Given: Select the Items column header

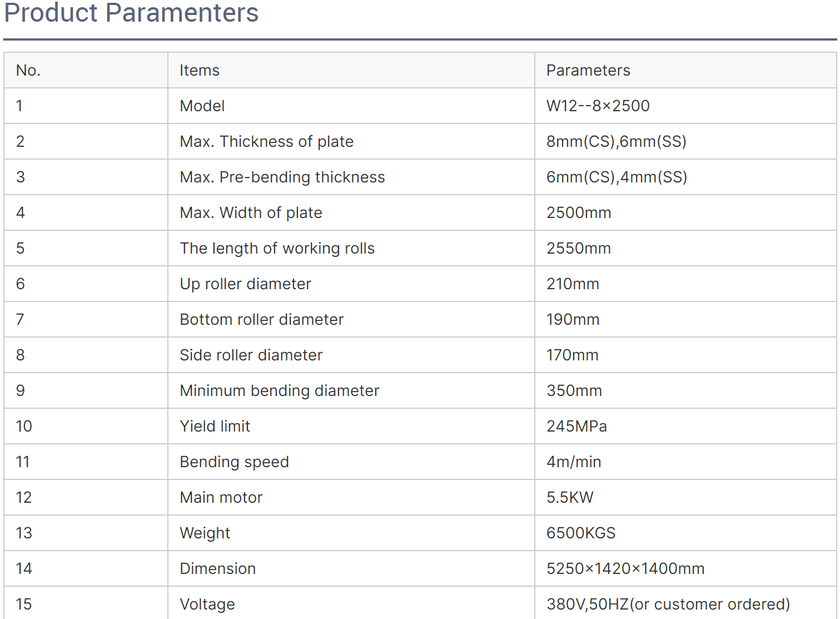Looking at the screenshot, I should 351,70.
